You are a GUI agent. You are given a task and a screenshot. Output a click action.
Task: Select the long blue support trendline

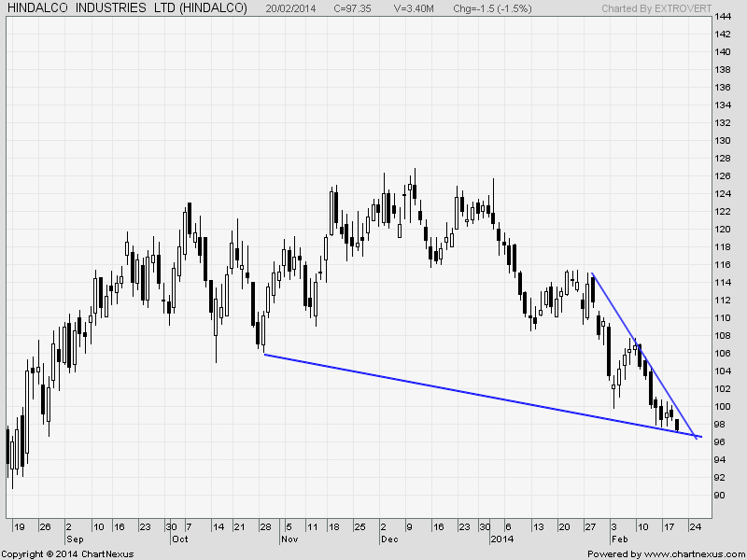467,392
